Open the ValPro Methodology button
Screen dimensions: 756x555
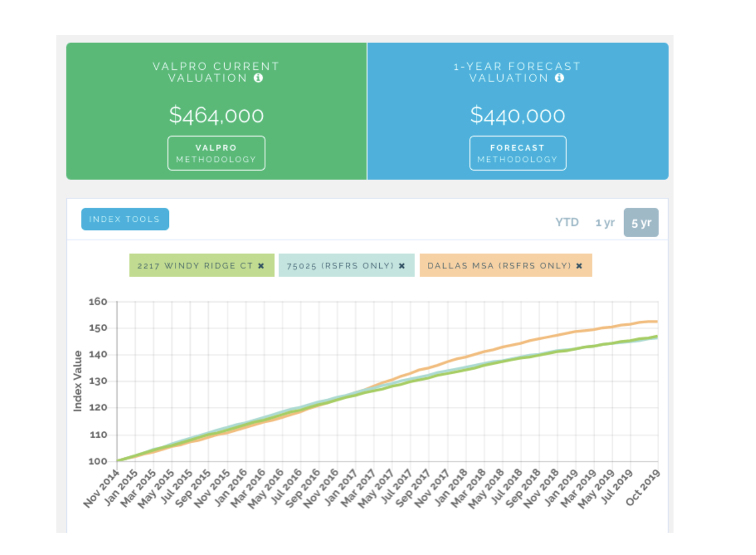[216, 153]
